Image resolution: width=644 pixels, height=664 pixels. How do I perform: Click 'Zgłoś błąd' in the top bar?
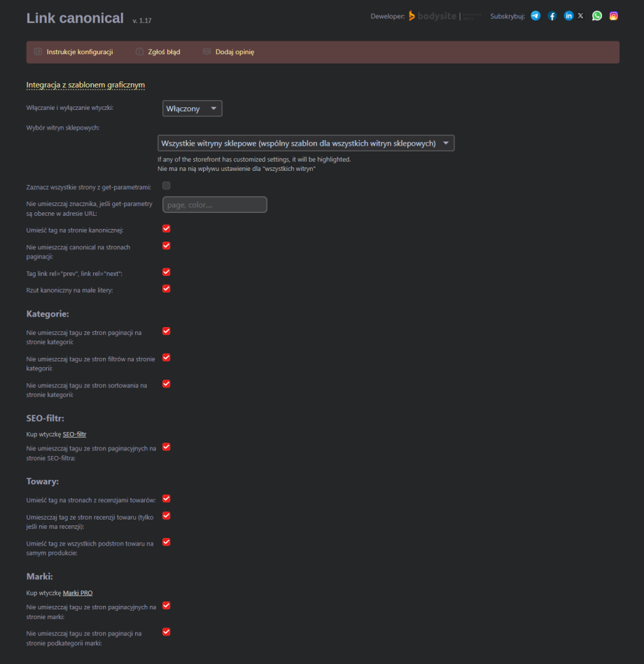click(163, 52)
